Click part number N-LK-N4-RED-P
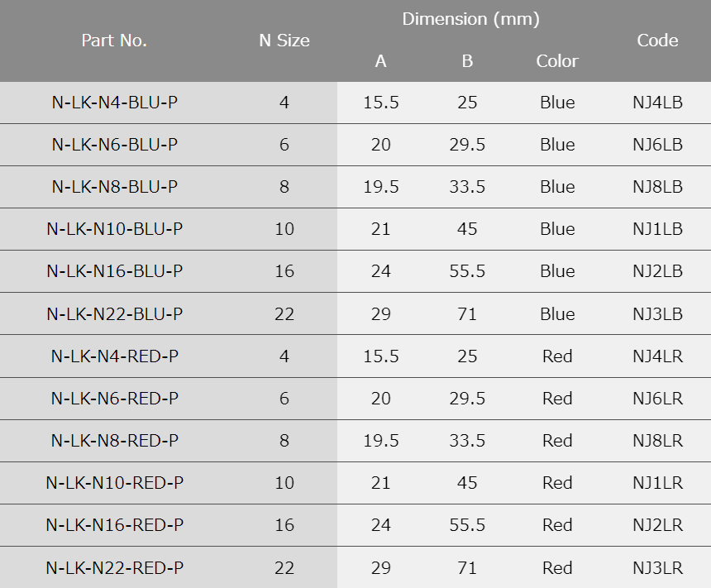The image size is (711, 588). tap(115, 356)
